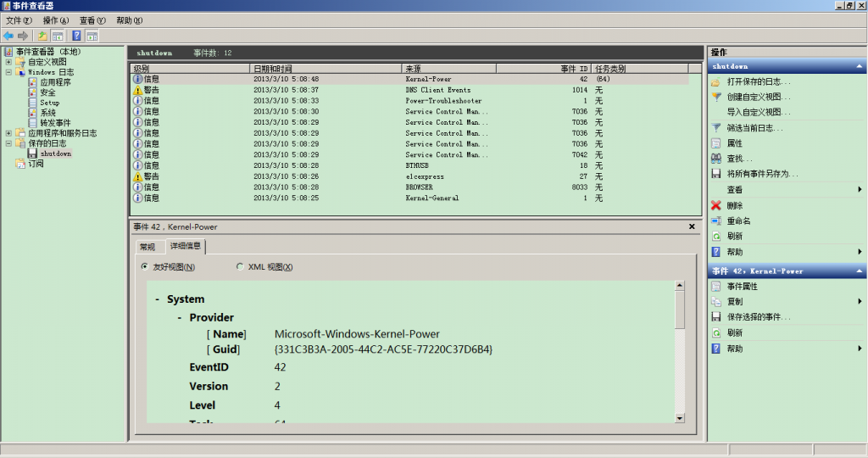The width and height of the screenshot is (868, 458).
Task: Click the 转发事件 log icon in tree
Action: [33, 122]
